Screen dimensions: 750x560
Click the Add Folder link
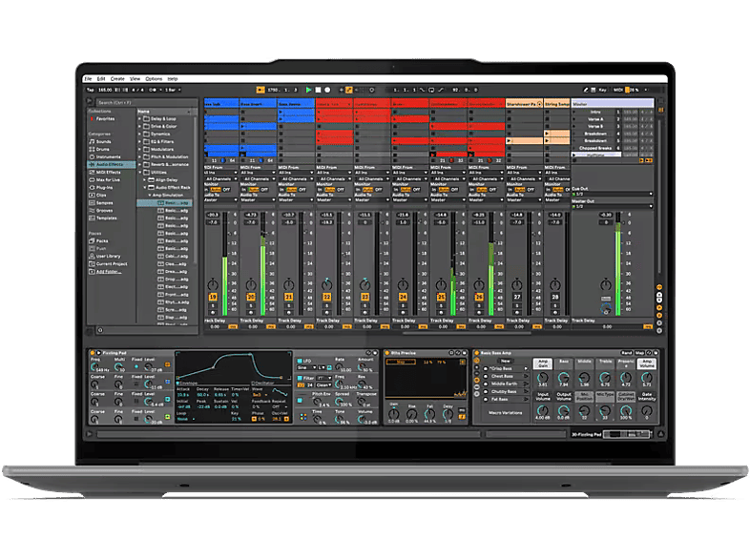(108, 272)
